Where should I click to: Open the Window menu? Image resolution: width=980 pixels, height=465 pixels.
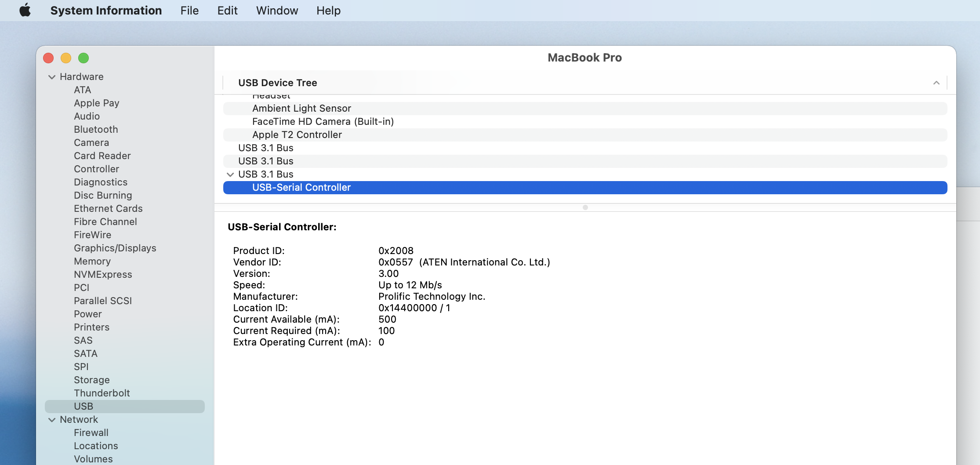coord(277,10)
